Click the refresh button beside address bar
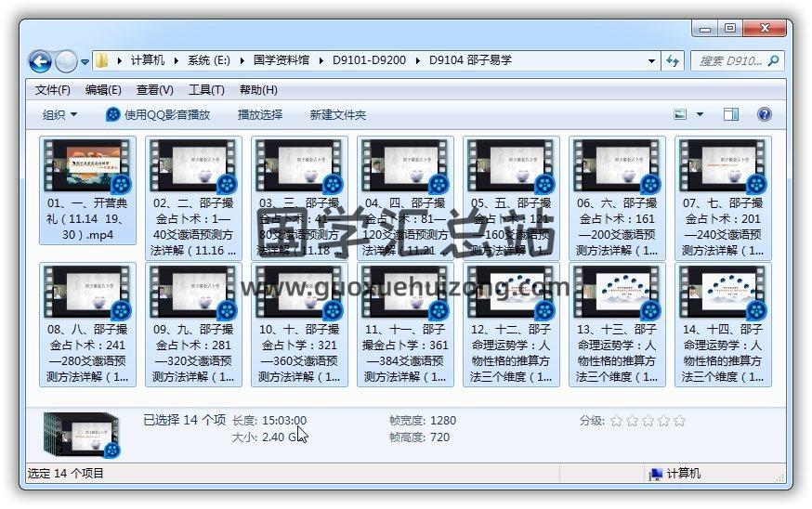Image resolution: width=812 pixels, height=509 pixels. (x=674, y=61)
